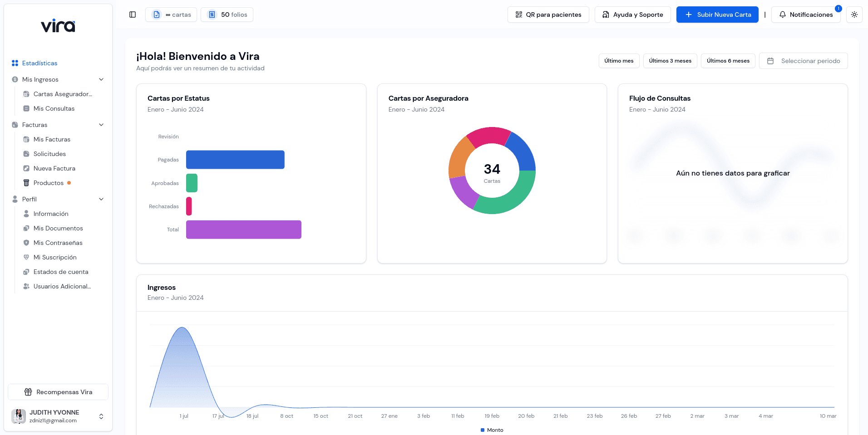
Task: Click the Productos trash-bin icon
Action: pyautogui.click(x=26, y=183)
